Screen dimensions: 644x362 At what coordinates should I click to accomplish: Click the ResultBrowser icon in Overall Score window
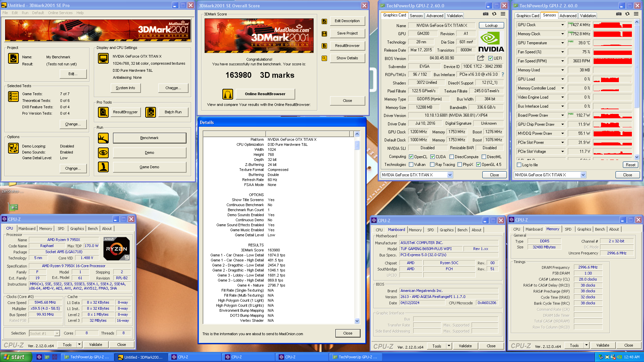[324, 46]
